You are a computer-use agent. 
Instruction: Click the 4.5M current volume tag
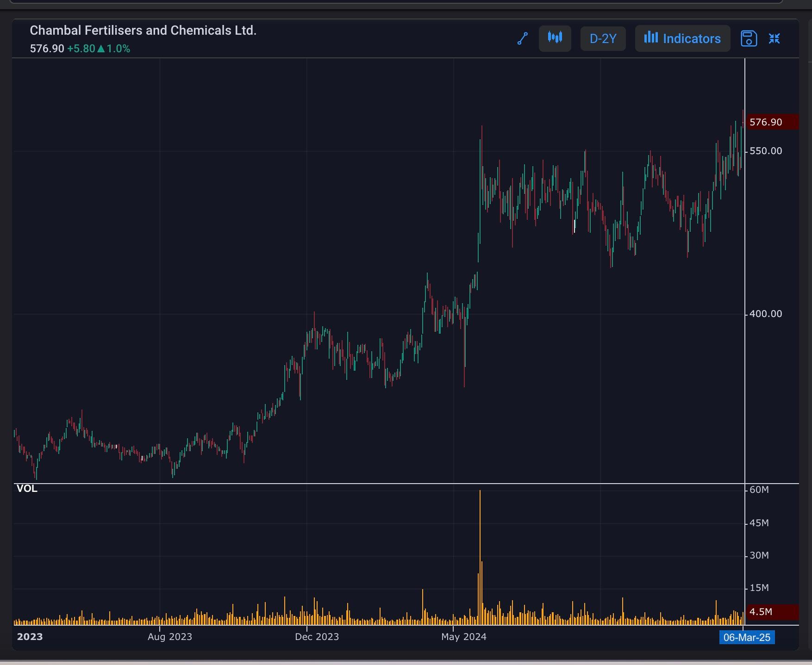772,612
